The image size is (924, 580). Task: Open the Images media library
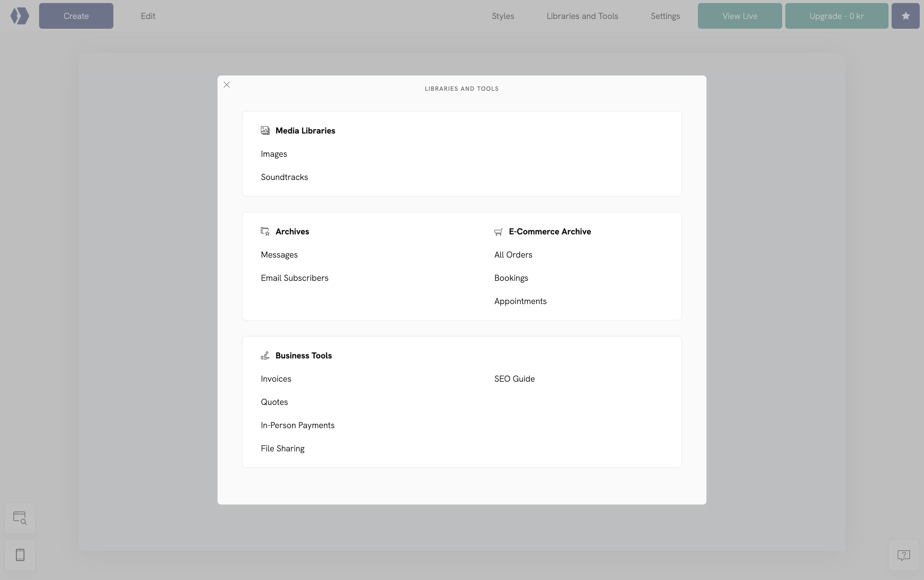tap(274, 154)
